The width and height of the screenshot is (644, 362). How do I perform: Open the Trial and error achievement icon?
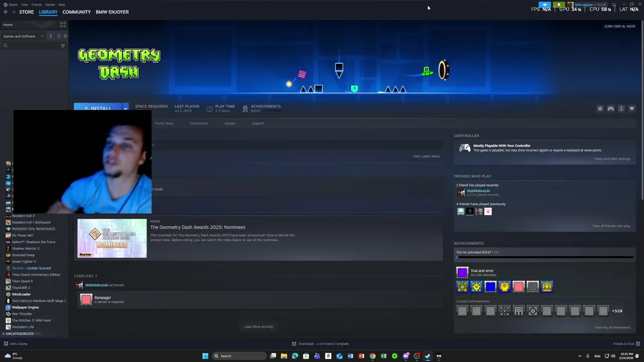(462, 273)
